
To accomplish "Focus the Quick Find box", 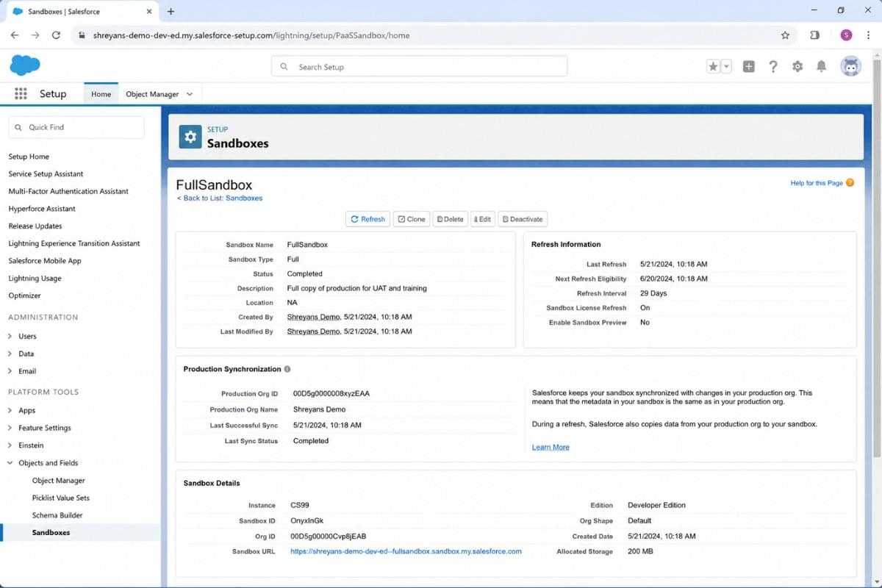I will click(76, 127).
